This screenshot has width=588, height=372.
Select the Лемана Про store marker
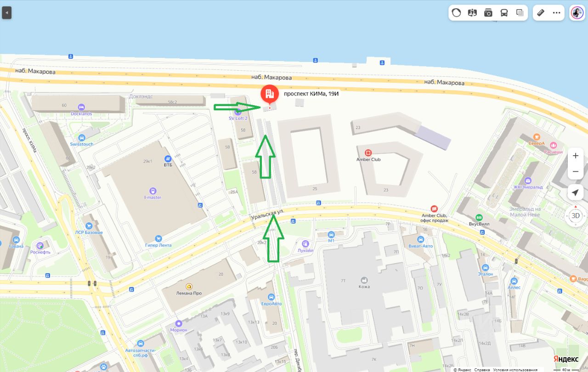click(189, 286)
